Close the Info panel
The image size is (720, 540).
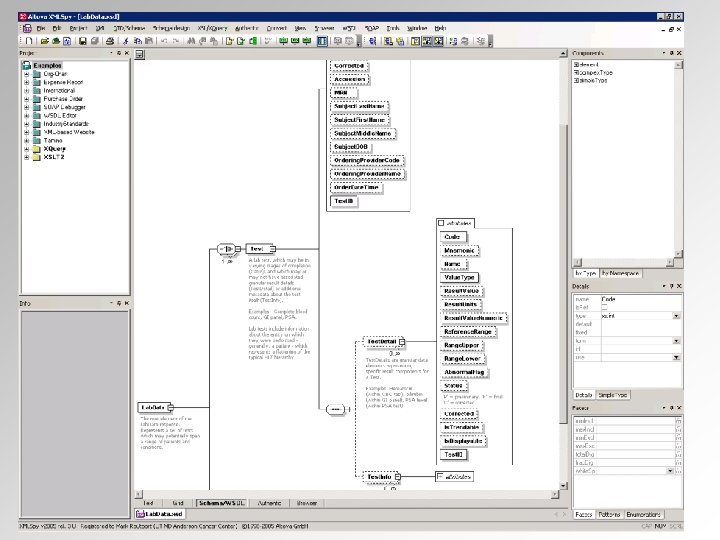click(x=127, y=303)
